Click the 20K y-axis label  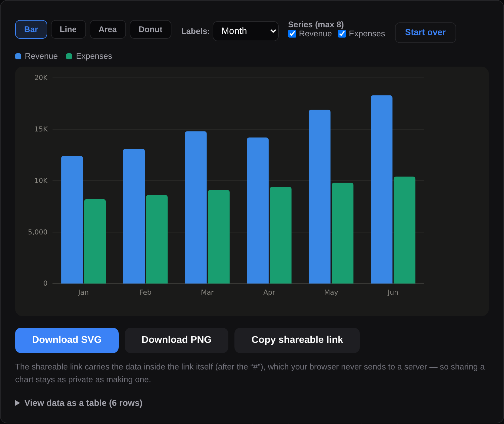[41, 78]
